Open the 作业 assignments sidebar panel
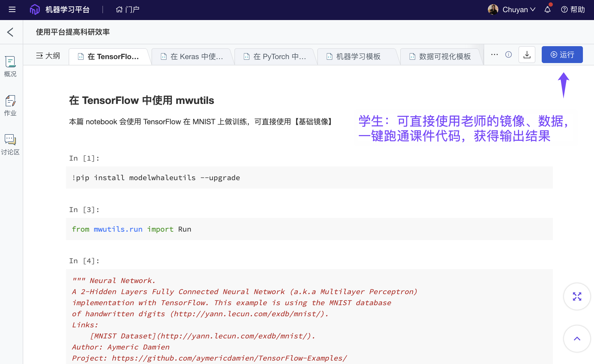This screenshot has width=594, height=364. tap(10, 105)
